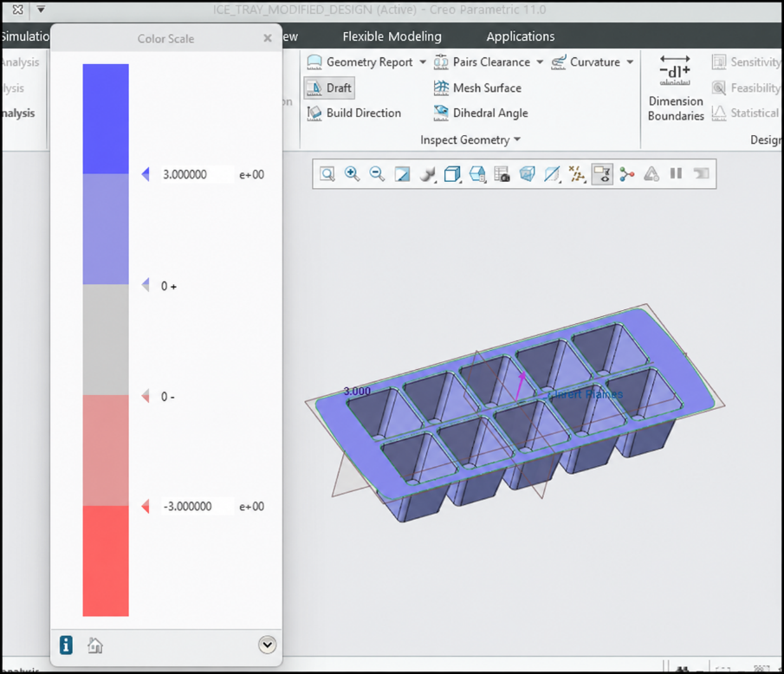The height and width of the screenshot is (674, 784).
Task: Click the Pairs Clearance button
Action: tap(482, 62)
